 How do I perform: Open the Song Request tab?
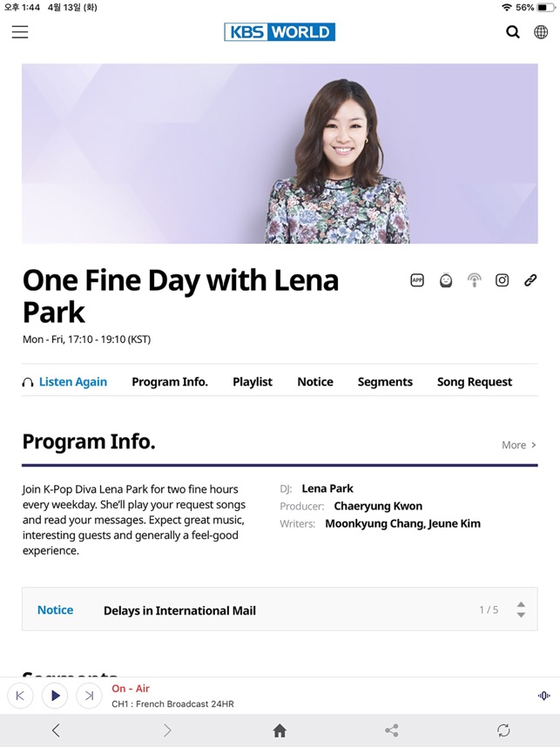pos(475,381)
